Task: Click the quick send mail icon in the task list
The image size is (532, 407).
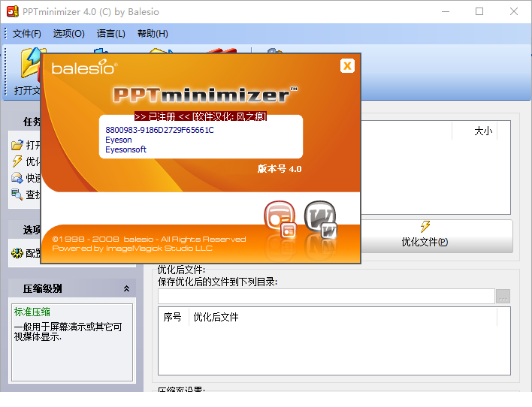Action: [x=17, y=177]
